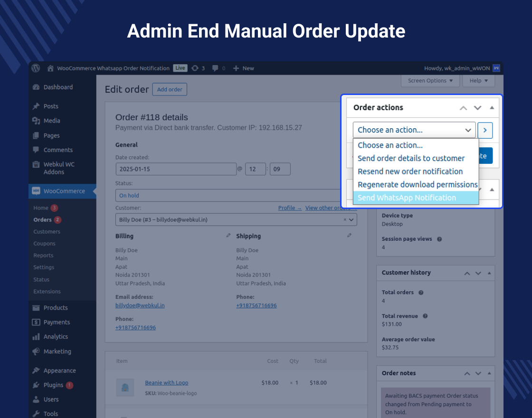Move the Order actions panel up
The width and height of the screenshot is (532, 418).
point(463,108)
